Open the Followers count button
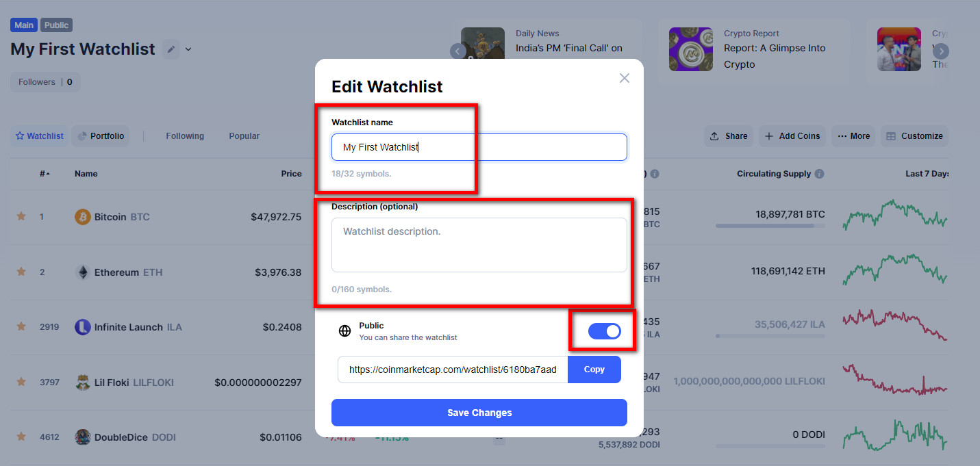 pos(45,82)
